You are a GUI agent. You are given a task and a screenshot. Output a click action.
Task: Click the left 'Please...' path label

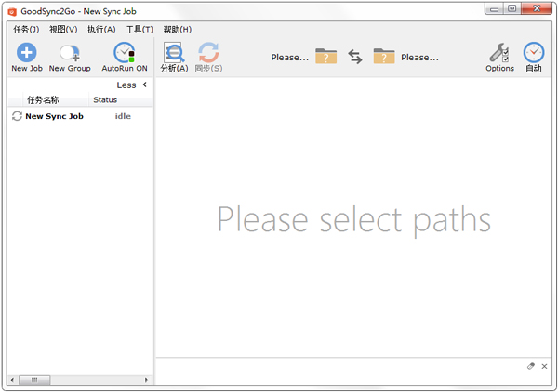290,58
